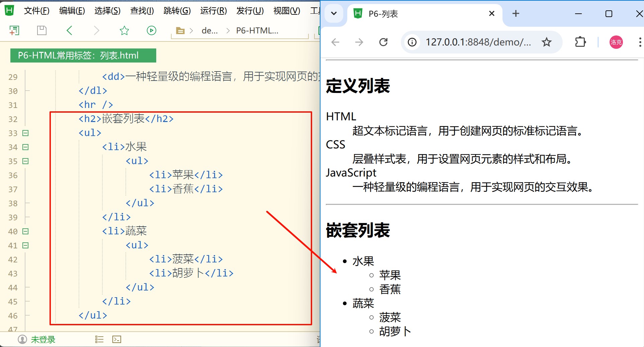
Task: Click the <h2>嵌套列表</h2> code line
Action: (126, 119)
